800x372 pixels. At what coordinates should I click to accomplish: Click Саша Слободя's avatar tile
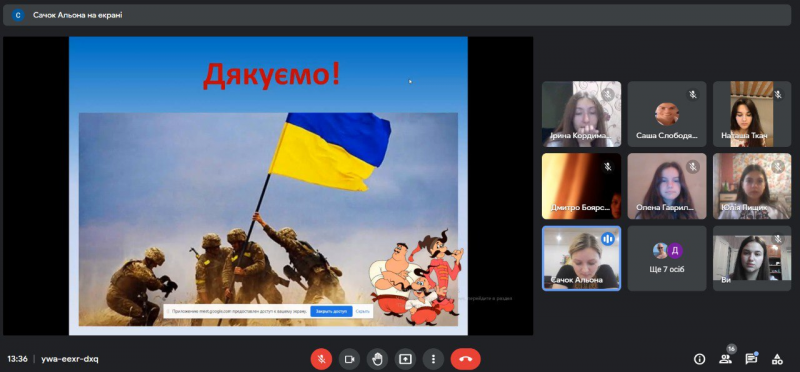(667, 114)
